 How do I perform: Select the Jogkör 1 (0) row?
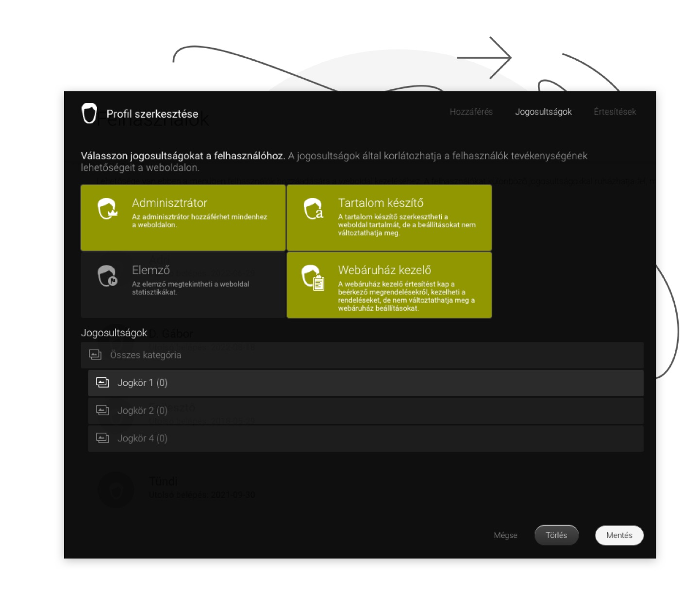point(366,383)
